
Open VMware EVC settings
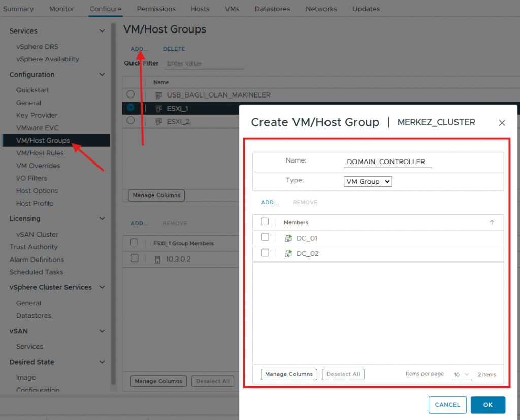38,128
